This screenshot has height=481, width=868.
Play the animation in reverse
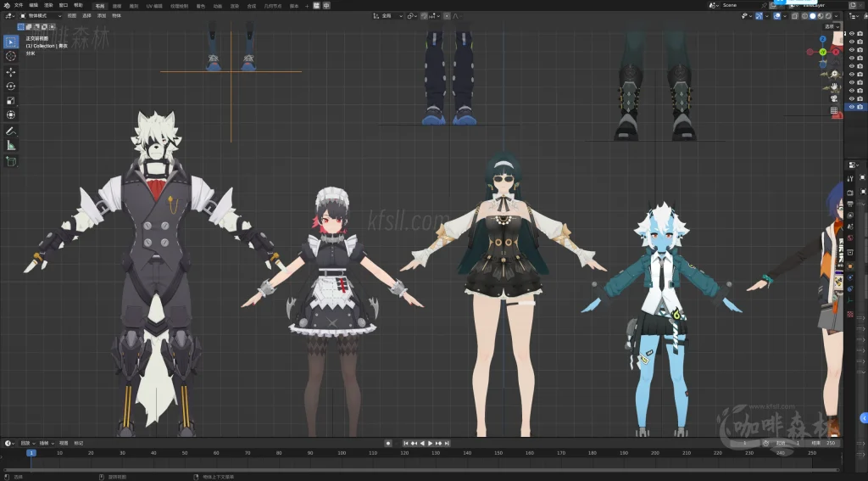(x=422, y=444)
